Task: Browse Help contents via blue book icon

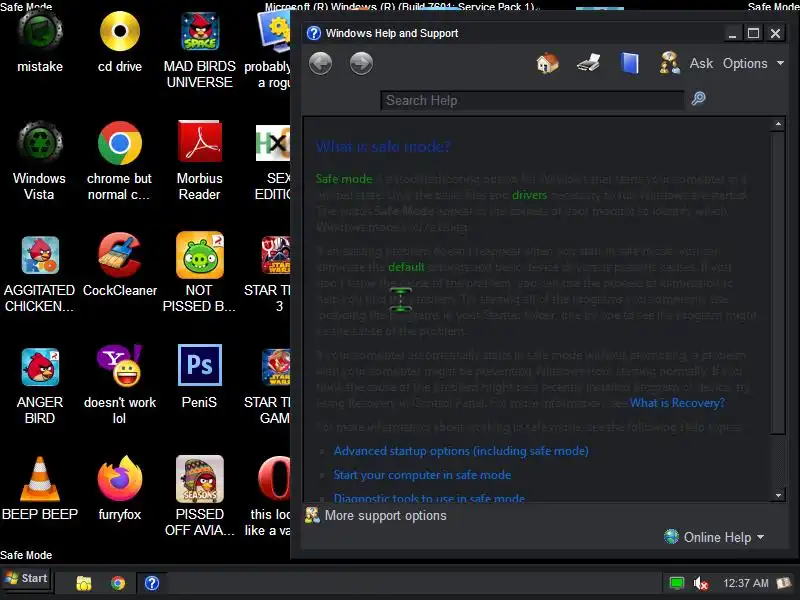Action: (x=630, y=64)
